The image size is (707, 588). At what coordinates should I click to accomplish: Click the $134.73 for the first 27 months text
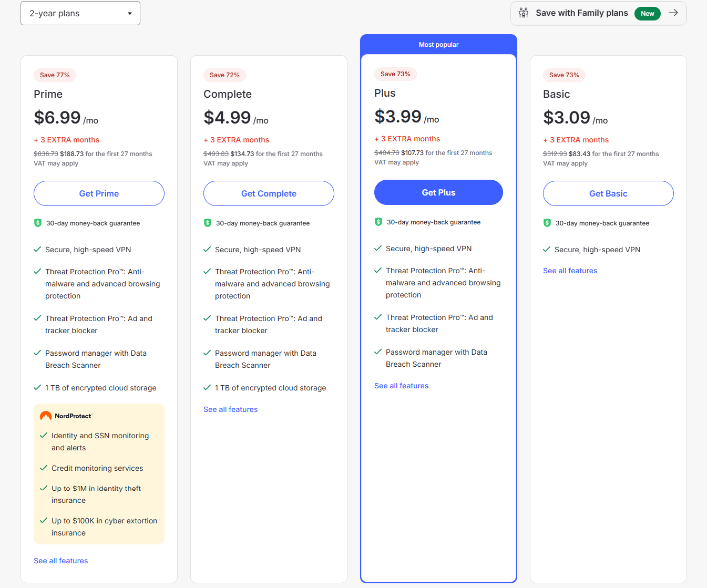point(276,154)
